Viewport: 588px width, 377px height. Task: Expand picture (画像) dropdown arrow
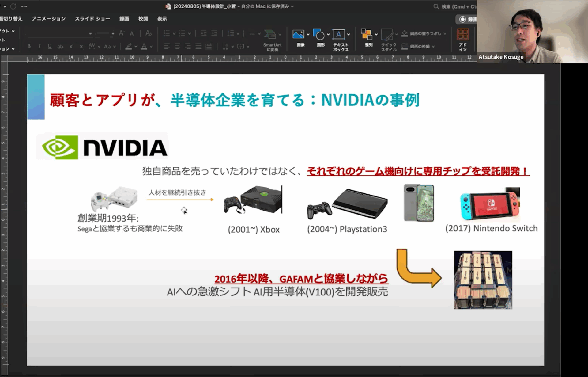pyautogui.click(x=308, y=34)
